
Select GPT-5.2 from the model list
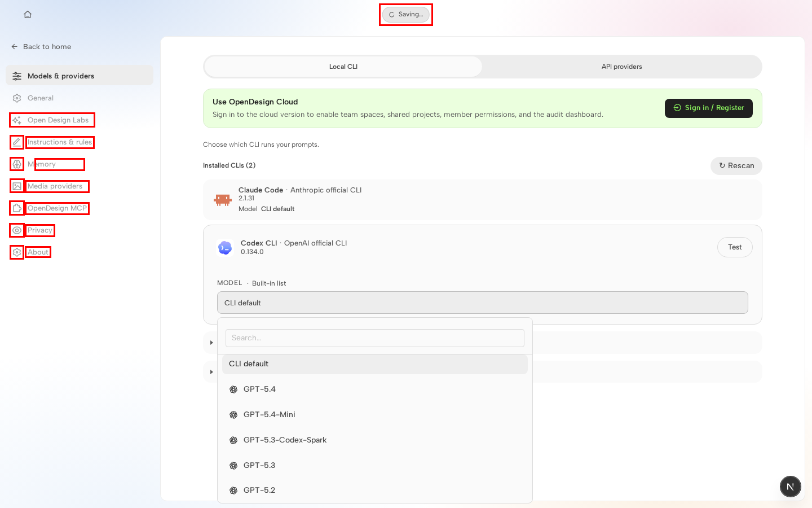click(x=375, y=491)
